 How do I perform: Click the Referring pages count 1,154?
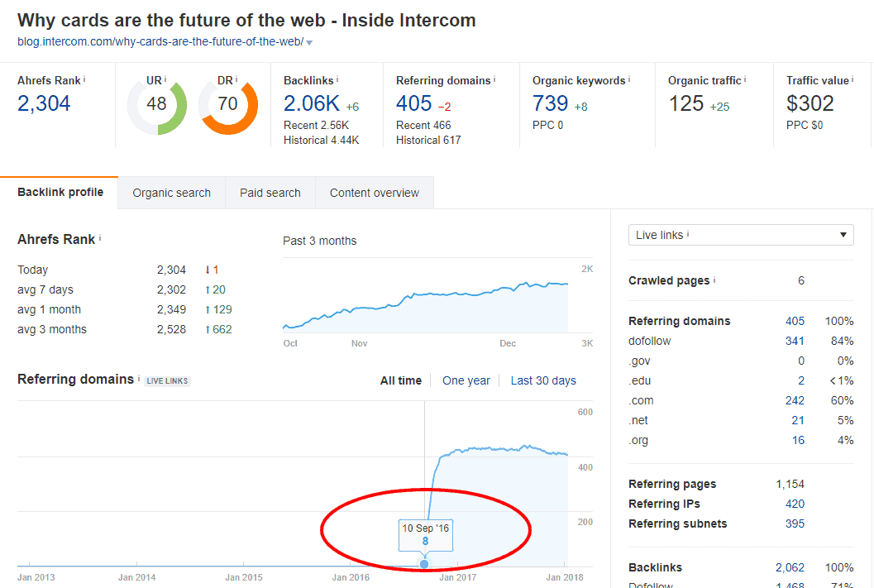click(x=790, y=485)
